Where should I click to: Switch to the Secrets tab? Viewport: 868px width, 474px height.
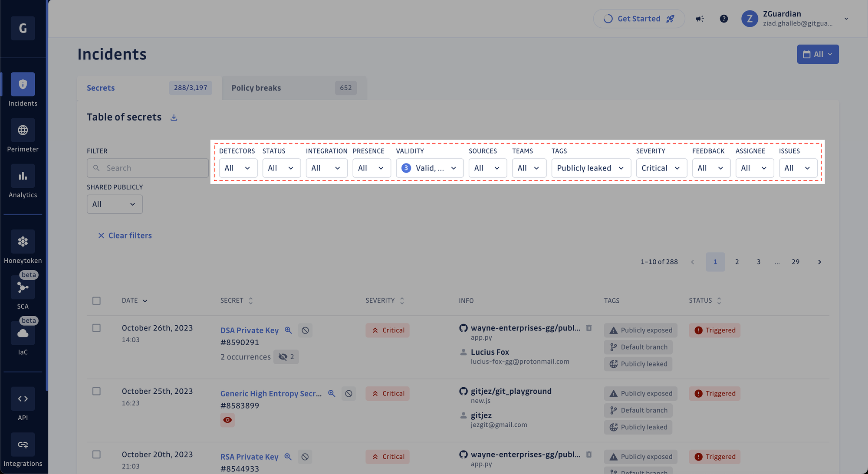100,88
